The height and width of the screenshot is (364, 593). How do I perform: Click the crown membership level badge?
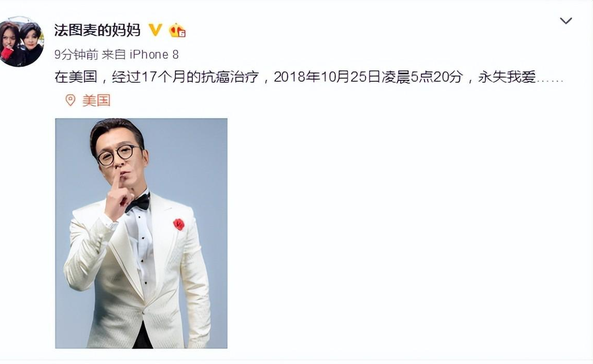coord(177,30)
